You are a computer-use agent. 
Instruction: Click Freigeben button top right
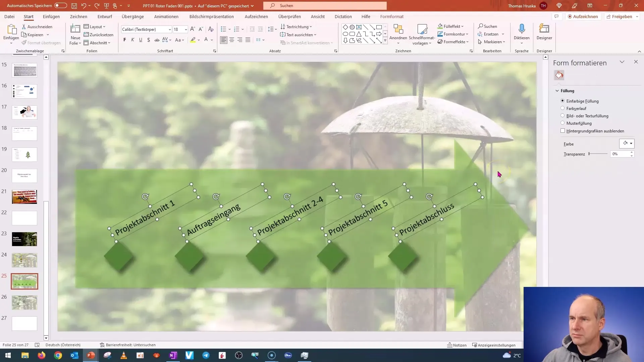(622, 16)
